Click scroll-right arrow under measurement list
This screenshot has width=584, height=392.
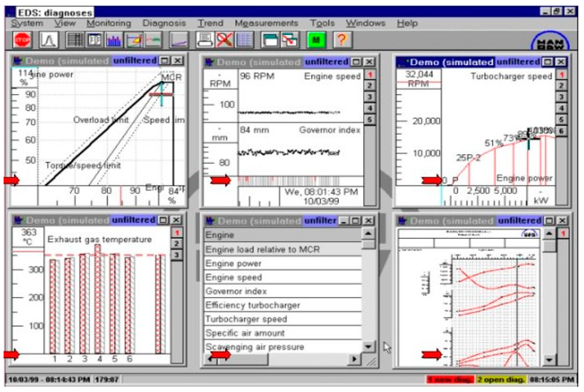tap(354, 359)
